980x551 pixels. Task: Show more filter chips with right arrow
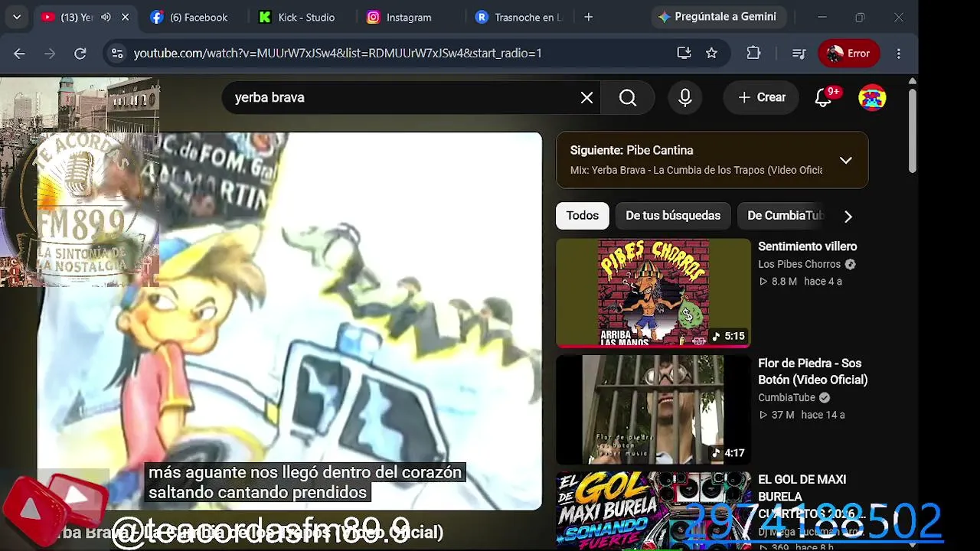coord(848,217)
